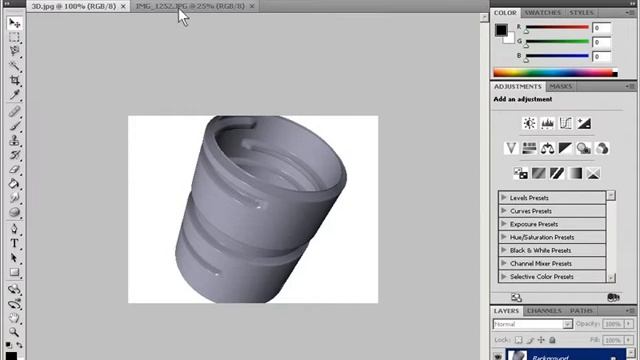The image size is (640, 360).
Task: Toggle lock all padlock
Action: [x=552, y=340]
